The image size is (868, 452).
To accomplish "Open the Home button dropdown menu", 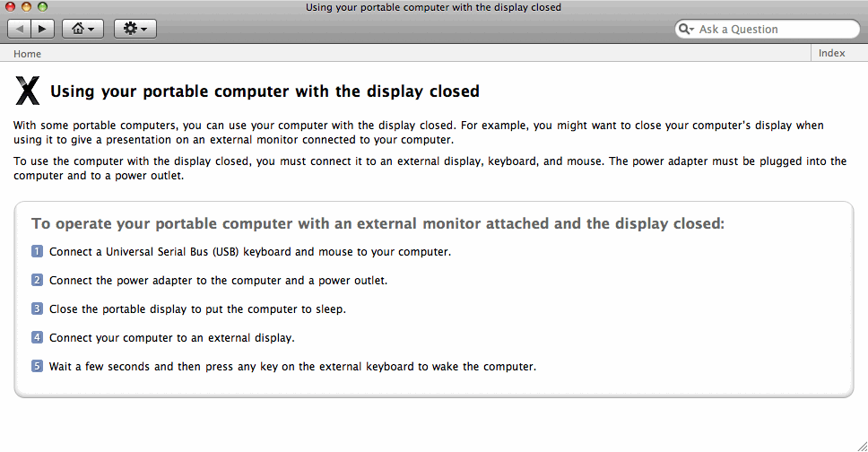I will (x=82, y=29).
